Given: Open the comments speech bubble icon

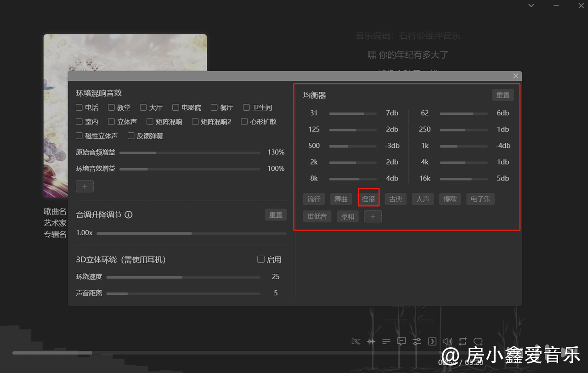Looking at the screenshot, I should tap(401, 341).
